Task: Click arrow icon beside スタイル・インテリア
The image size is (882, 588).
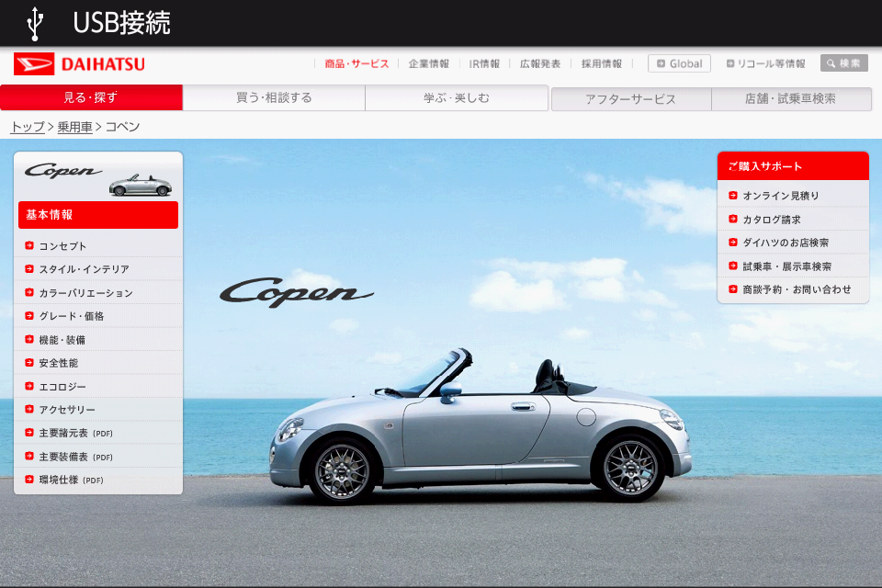Action: [x=29, y=269]
